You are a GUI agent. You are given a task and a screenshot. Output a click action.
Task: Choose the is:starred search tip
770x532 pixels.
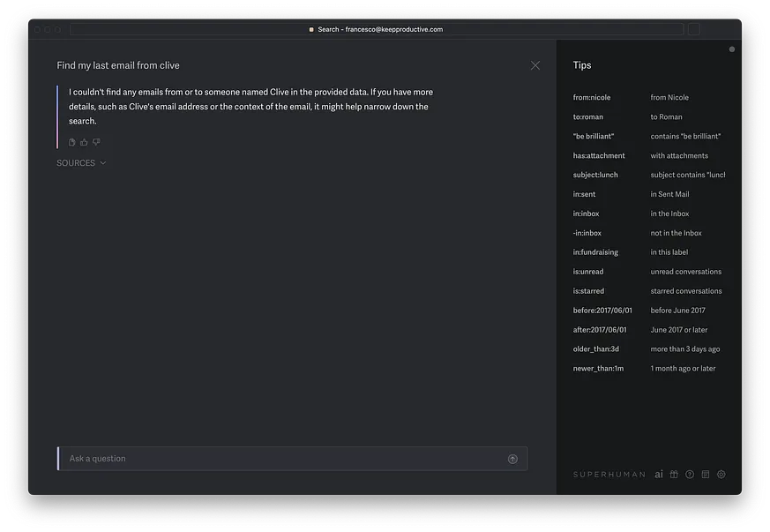click(588, 291)
